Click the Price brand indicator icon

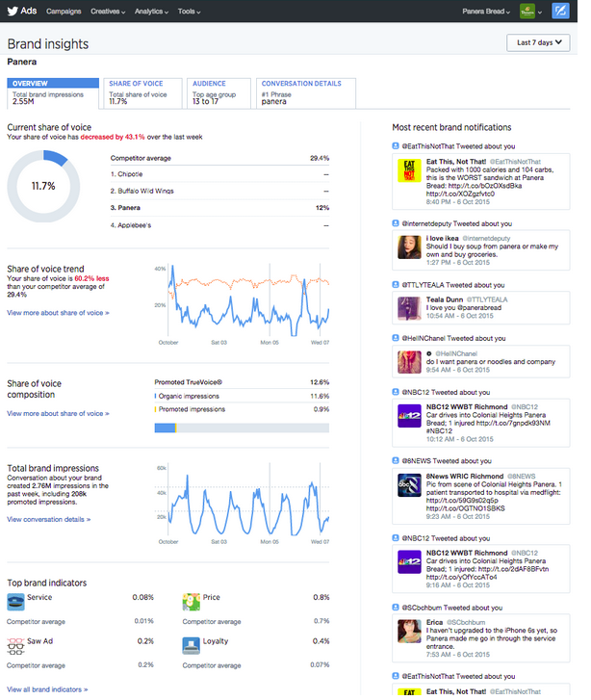point(191,602)
